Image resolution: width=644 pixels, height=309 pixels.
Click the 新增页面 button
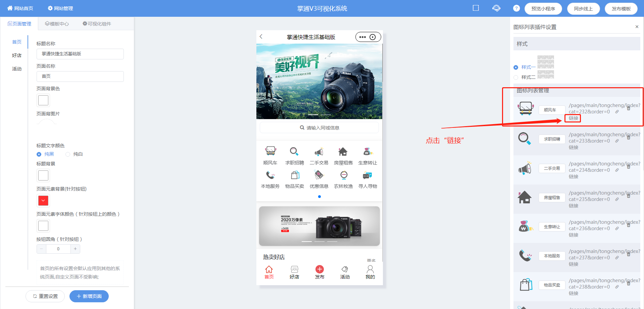coord(89,296)
